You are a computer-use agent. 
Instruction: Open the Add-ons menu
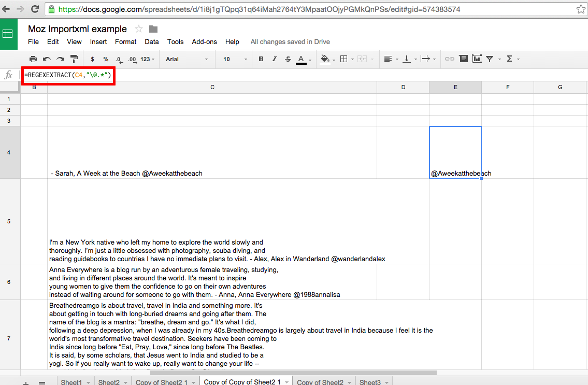coord(204,41)
